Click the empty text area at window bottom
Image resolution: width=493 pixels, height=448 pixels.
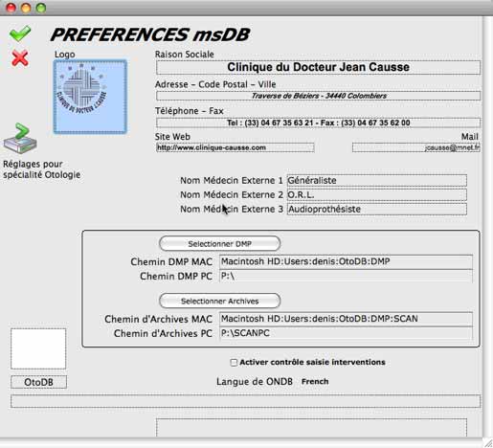pos(311,428)
